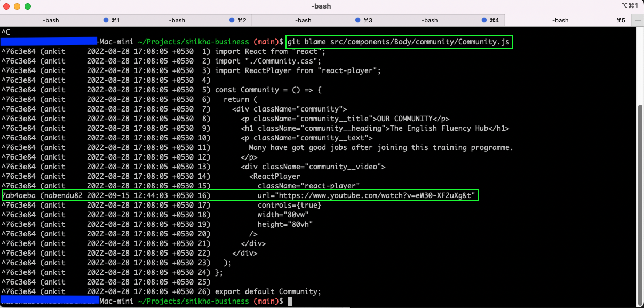Select the first -bash tab
Screen dimensions: 644x308
(51, 20)
